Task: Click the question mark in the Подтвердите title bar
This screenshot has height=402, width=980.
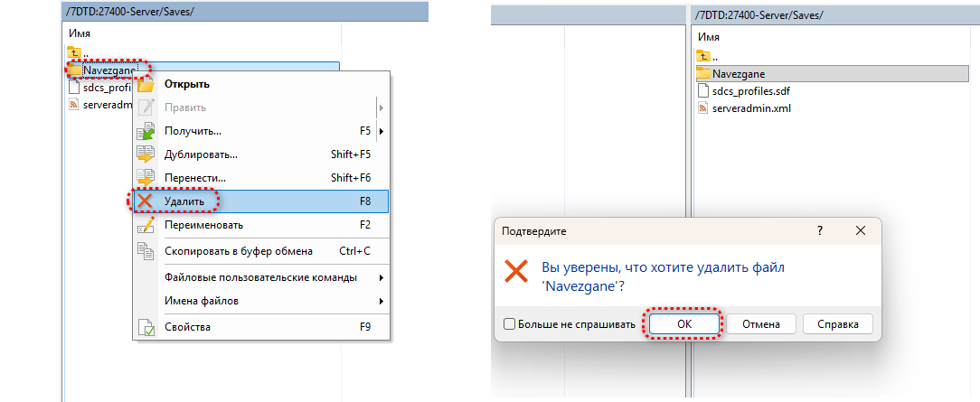Action: click(x=820, y=231)
